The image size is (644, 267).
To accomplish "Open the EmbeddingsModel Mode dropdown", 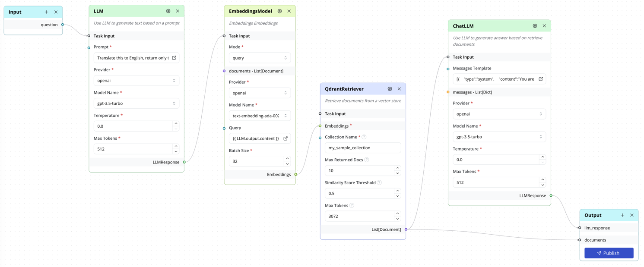I will point(260,58).
